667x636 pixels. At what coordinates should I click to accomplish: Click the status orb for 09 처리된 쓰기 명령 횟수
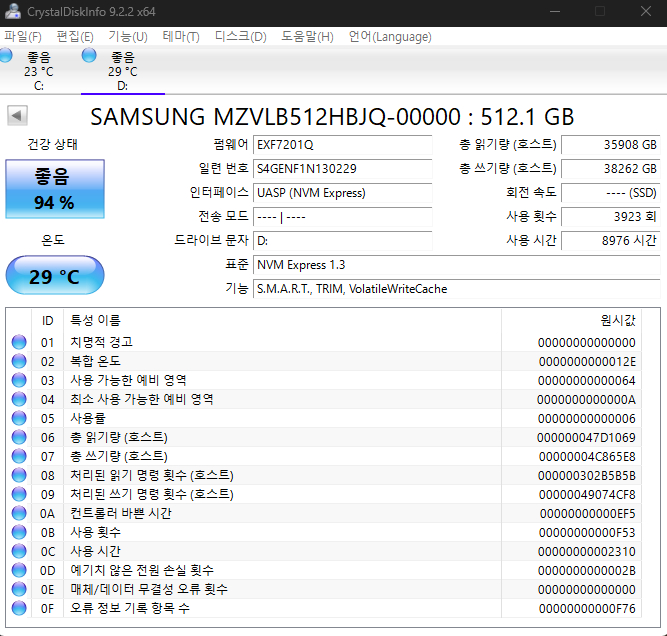pyautogui.click(x=19, y=494)
